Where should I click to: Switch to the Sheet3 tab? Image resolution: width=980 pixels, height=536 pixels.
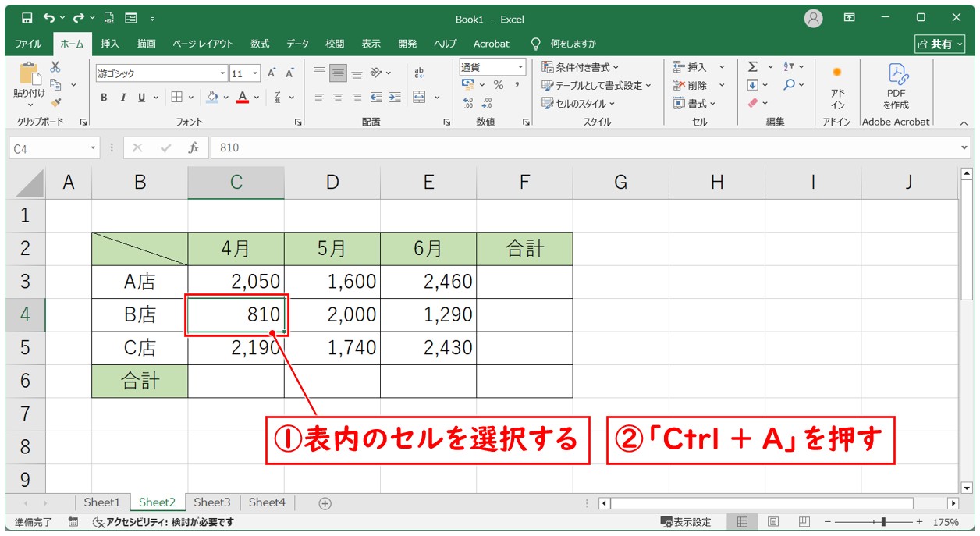(211, 503)
